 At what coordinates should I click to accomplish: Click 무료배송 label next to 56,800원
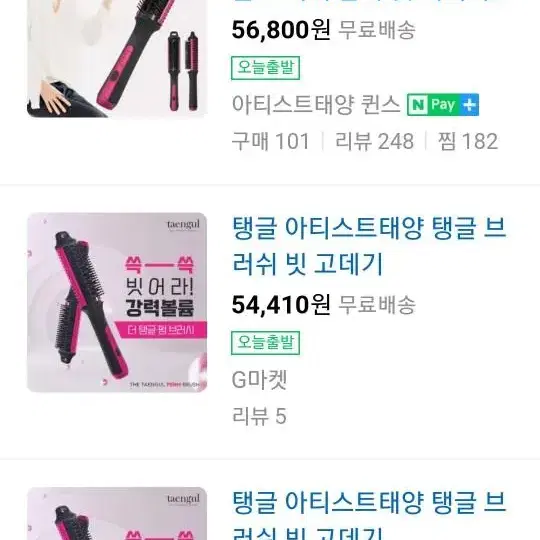[x=377, y=30]
